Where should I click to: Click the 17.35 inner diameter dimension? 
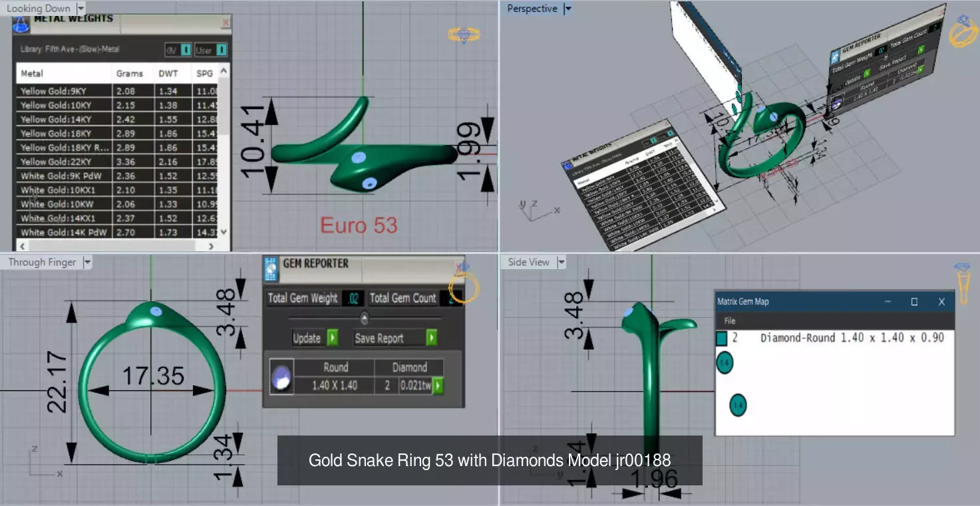152,376
